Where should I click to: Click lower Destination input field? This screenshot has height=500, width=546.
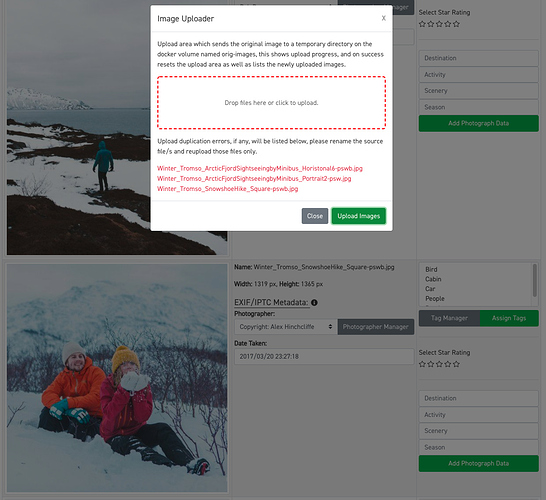click(478, 398)
